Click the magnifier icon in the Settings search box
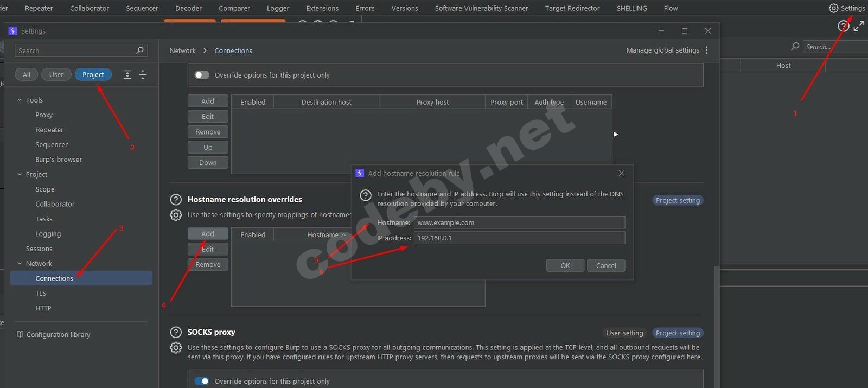 tap(140, 50)
